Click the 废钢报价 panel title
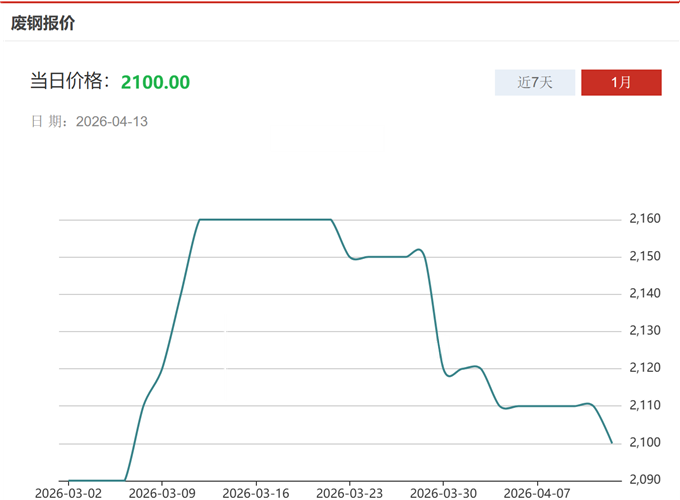Screen dimensions: 680x500 [42, 22]
